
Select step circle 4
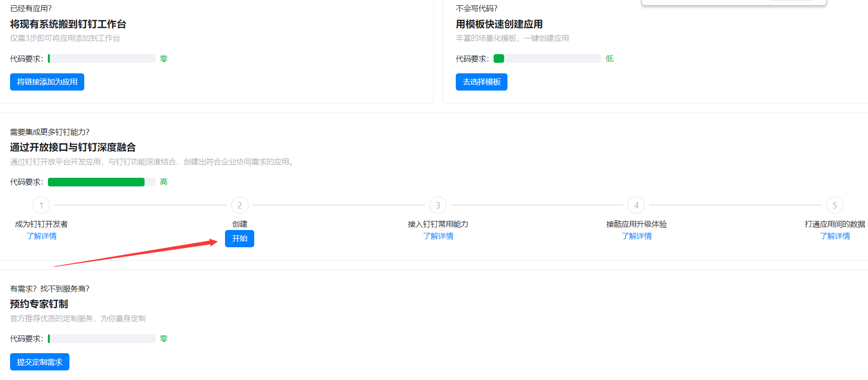pos(636,205)
